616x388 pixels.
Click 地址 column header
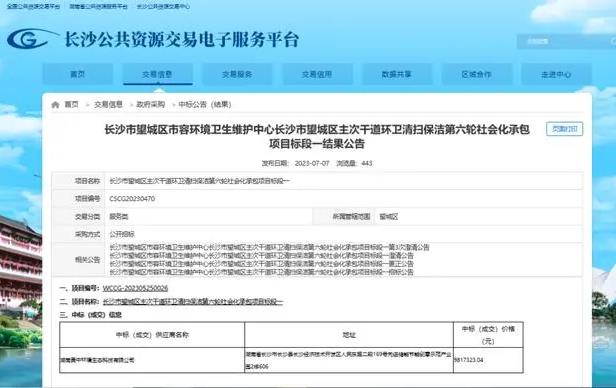(349, 335)
